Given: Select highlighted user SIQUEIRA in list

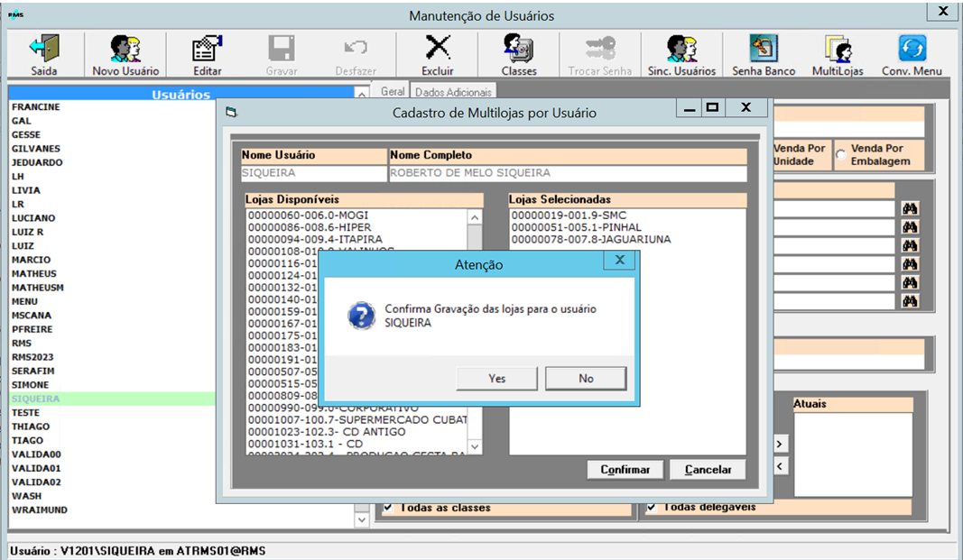Looking at the screenshot, I should (35, 399).
